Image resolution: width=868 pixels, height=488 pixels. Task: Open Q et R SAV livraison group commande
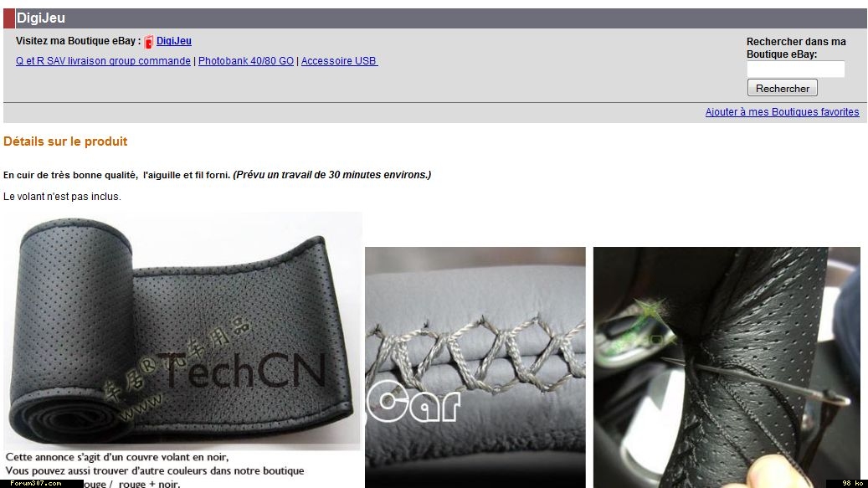click(103, 61)
